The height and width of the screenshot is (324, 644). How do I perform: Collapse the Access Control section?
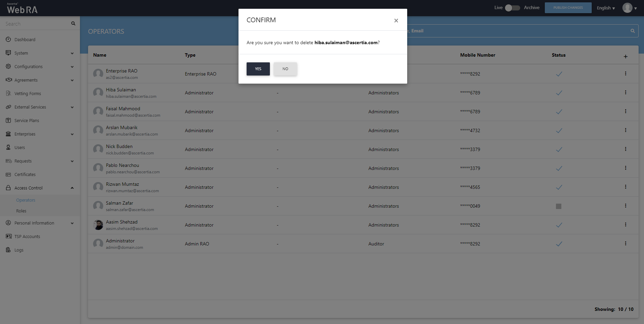(72, 188)
